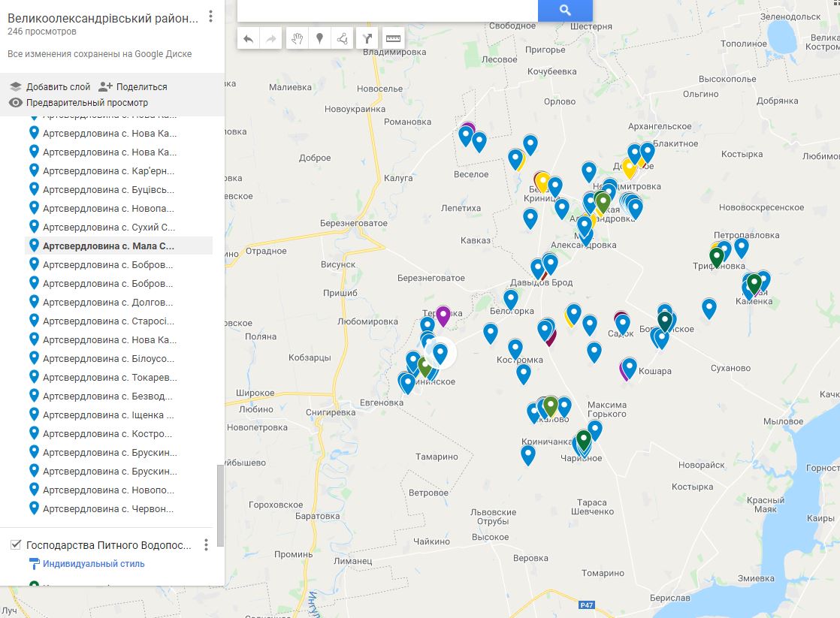840x618 pixels.
Task: Select highlighted item Артсвердловина с. Мала С...
Action: 108,246
